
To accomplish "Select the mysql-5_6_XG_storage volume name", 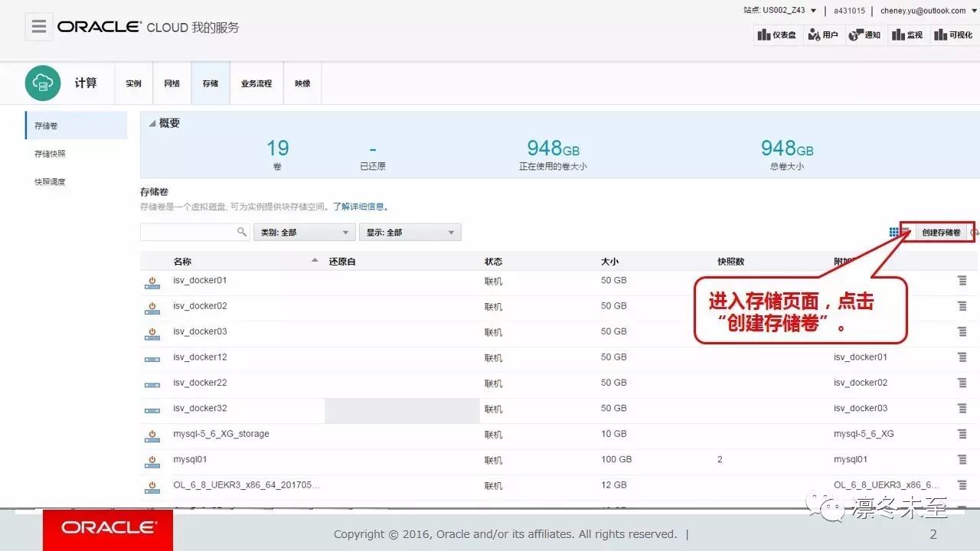I will pos(221,434).
